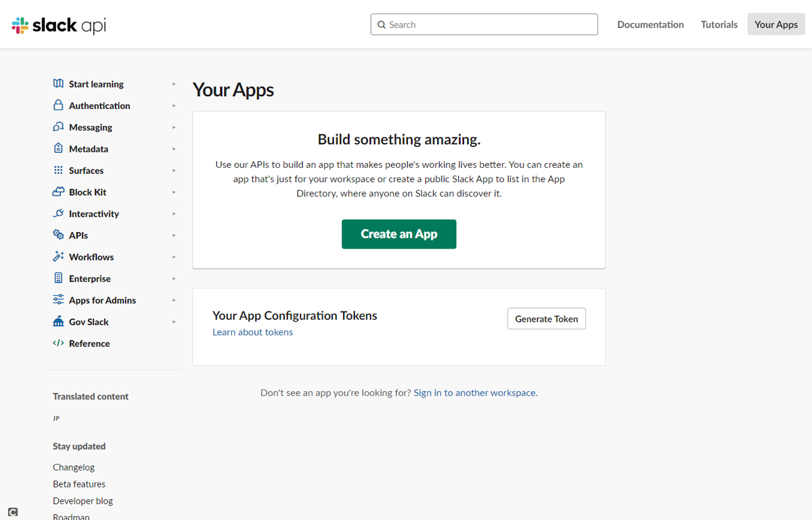
Task: Click the Block Kit blocks icon
Action: (58, 192)
